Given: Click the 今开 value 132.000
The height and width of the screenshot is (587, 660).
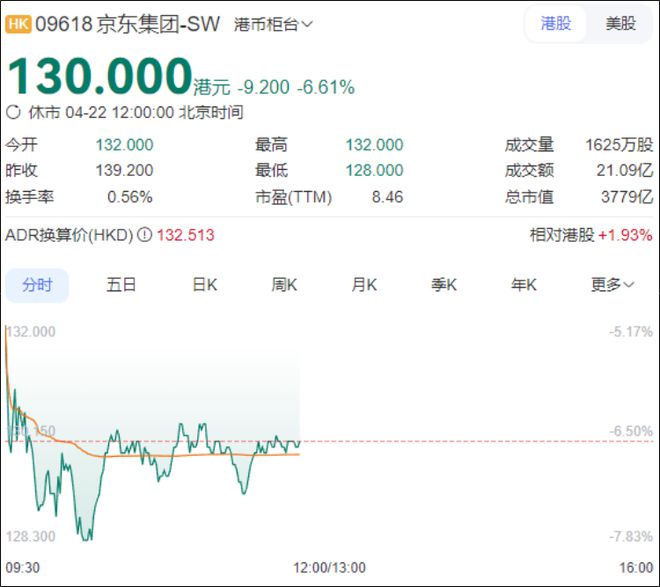Looking at the screenshot, I should [x=125, y=145].
